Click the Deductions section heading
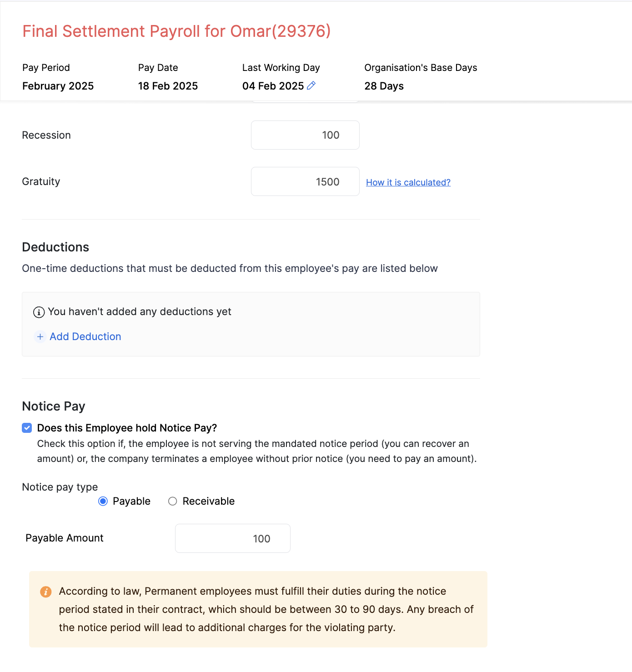Viewport: 632px width, 672px height. (x=55, y=247)
